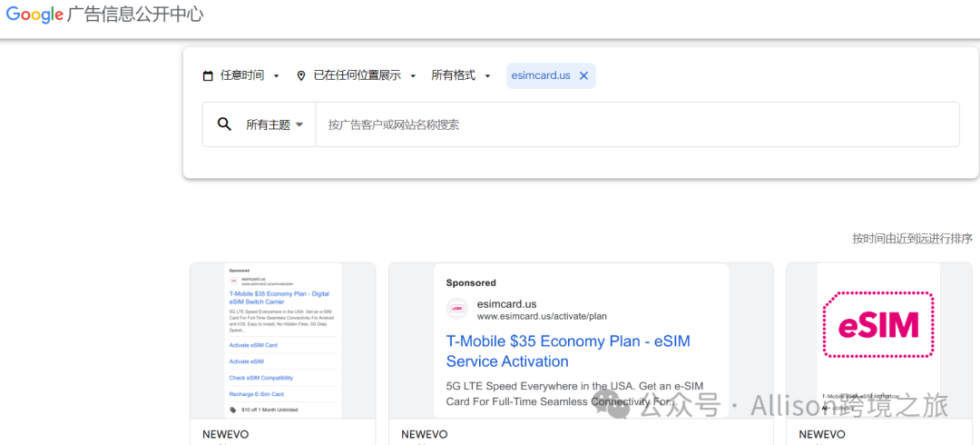Viewport: 980px width, 445px height.
Task: Open the 任意时间 date filter dropdown
Action: click(x=241, y=75)
